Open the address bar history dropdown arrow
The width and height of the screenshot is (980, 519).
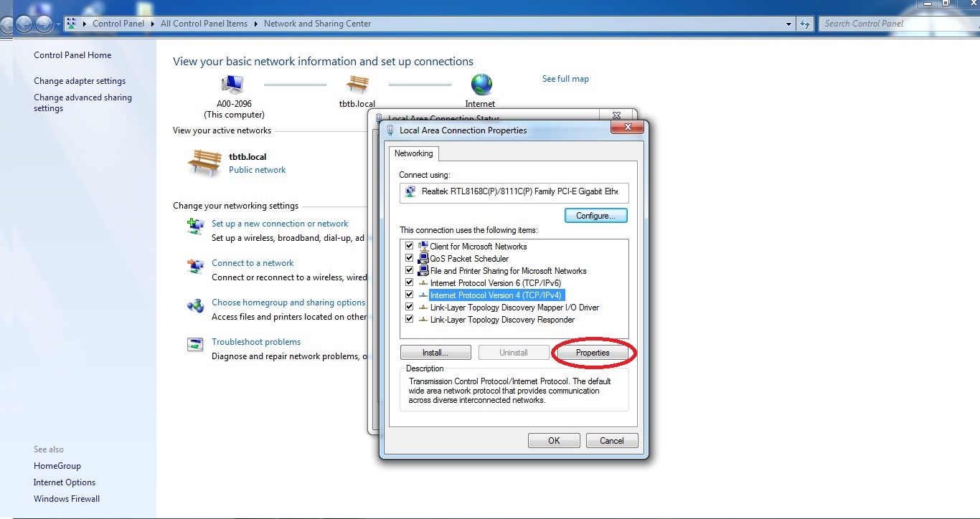[x=789, y=24]
